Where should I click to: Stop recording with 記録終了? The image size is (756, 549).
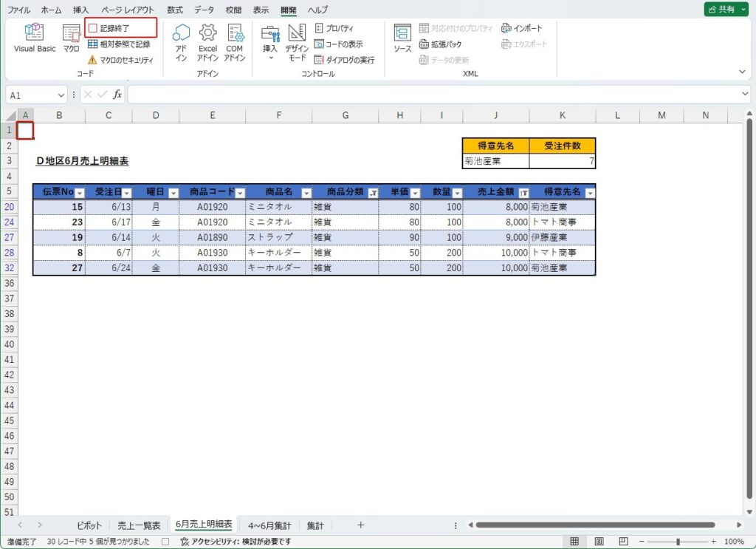point(121,28)
